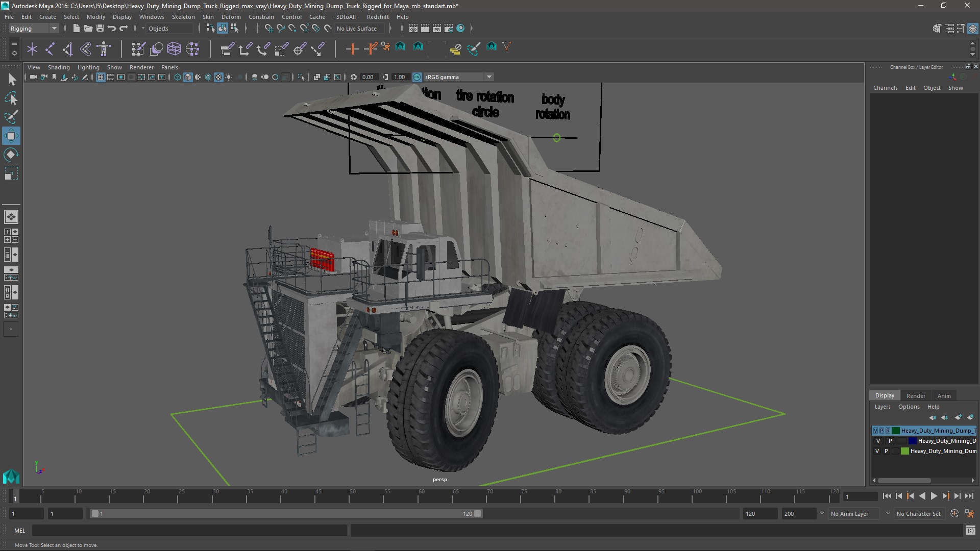Viewport: 980px width, 551px height.
Task: Toggle visibility V of the blue swatch layer
Action: [878, 441]
